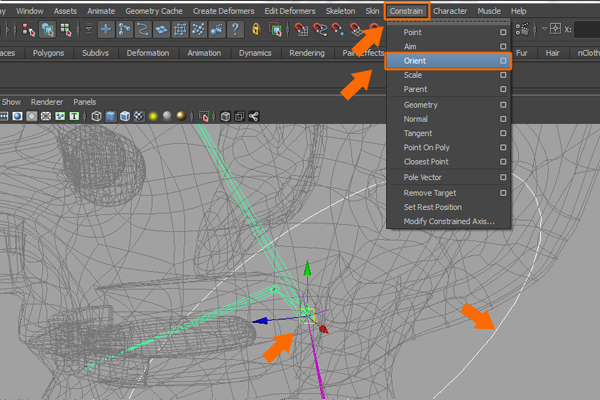Image resolution: width=600 pixels, height=400 pixels.
Task: Open the Geometry Cache menu
Action: pos(154,11)
